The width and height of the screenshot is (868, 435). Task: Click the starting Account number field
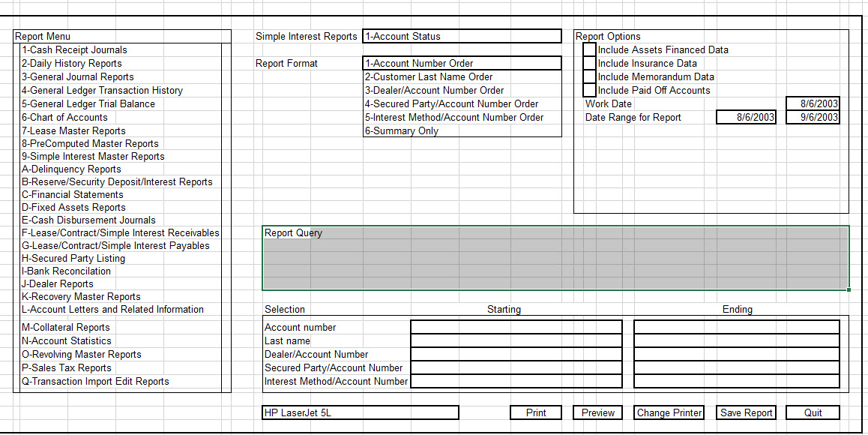[516, 326]
